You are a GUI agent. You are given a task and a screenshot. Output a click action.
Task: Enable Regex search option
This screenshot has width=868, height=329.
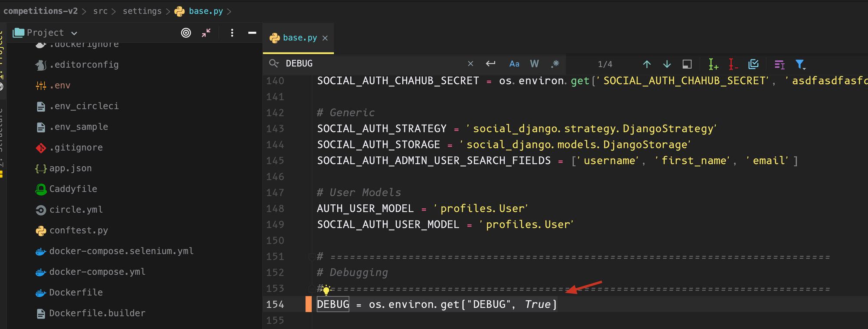tap(555, 64)
